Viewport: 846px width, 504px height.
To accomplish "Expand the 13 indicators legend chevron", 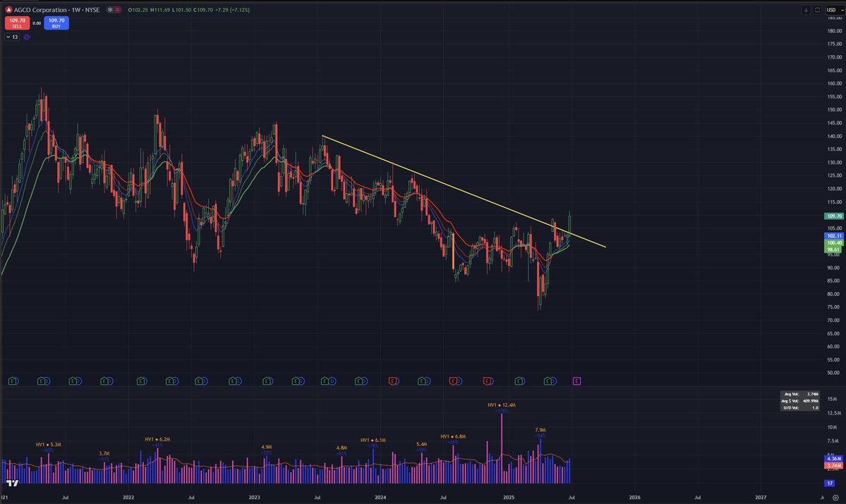I will click(x=12, y=37).
